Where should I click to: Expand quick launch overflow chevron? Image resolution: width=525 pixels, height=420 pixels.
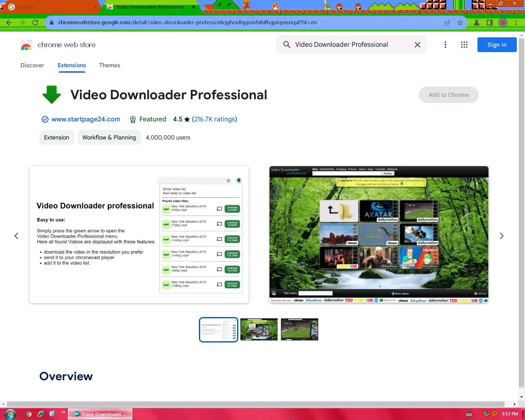[x=63, y=412]
